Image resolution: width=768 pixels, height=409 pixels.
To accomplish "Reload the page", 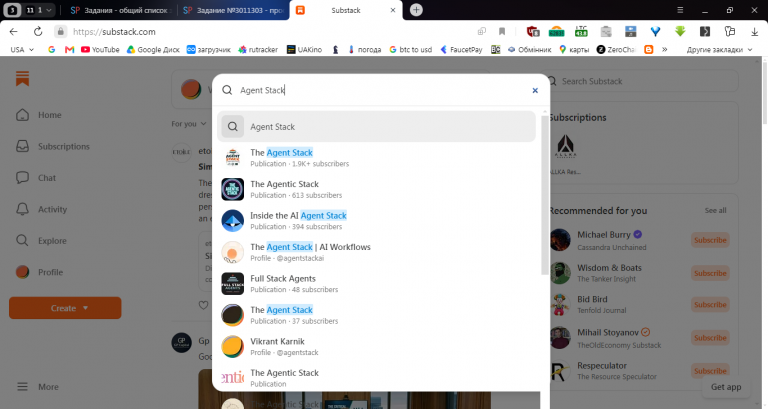I will click(x=38, y=31).
